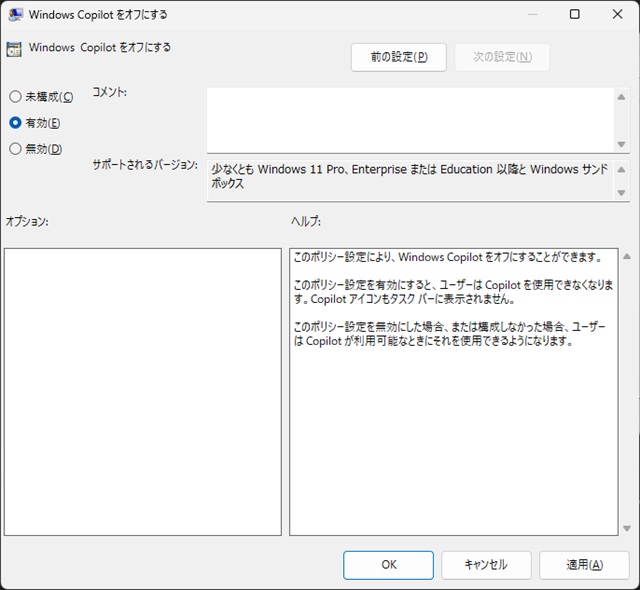Click supported version box scroll up arrow

pyautogui.click(x=621, y=170)
